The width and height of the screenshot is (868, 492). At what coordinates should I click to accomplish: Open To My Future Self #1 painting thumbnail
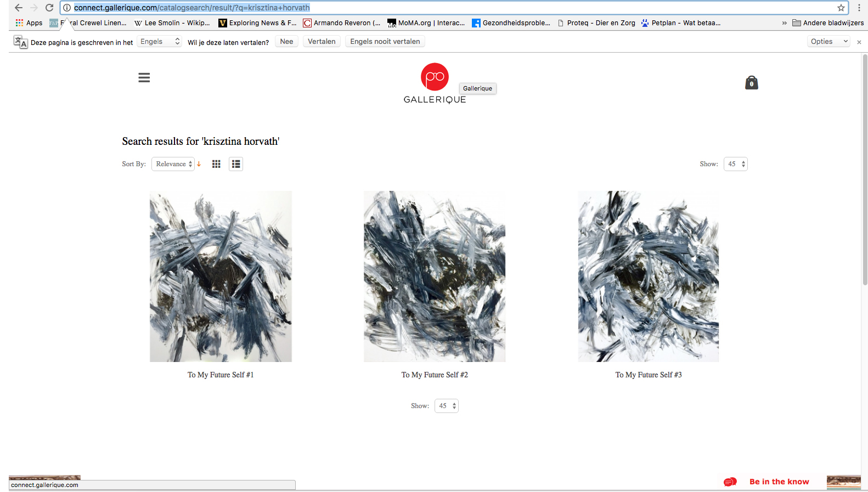click(221, 276)
